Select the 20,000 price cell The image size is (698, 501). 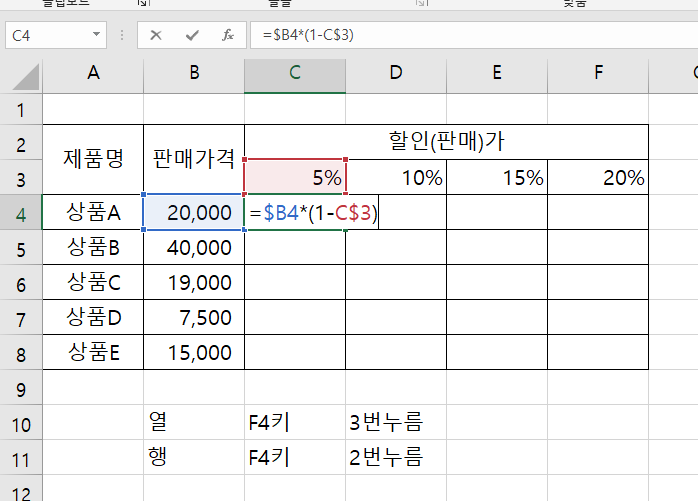click(x=194, y=212)
